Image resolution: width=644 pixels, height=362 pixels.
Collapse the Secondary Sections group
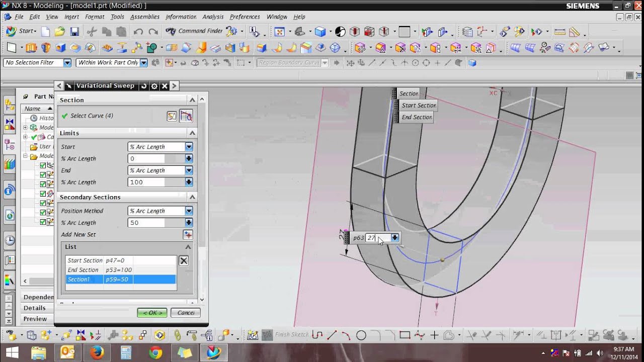pos(192,197)
